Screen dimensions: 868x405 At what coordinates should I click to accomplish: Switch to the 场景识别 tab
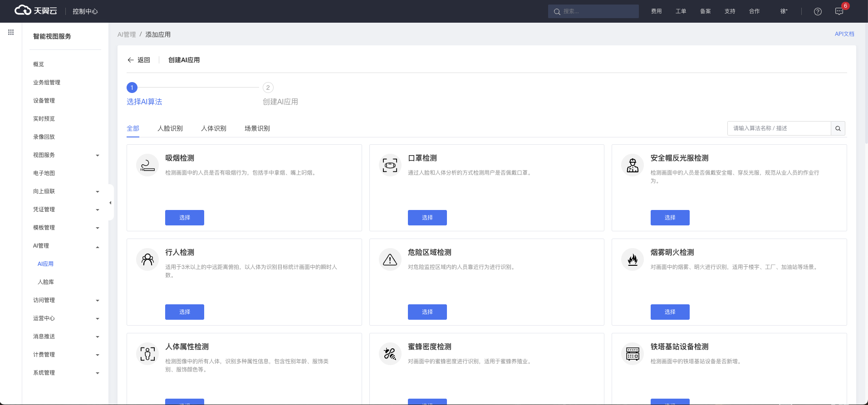(257, 128)
